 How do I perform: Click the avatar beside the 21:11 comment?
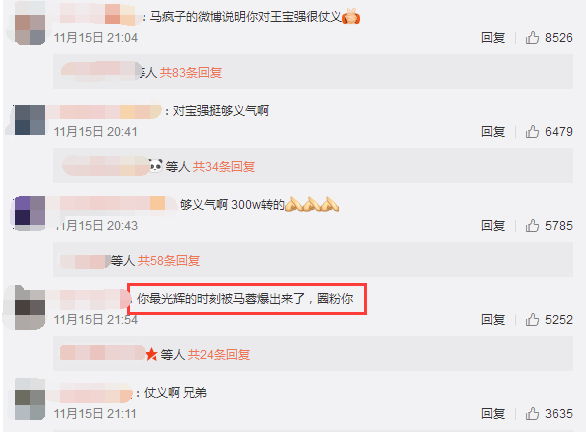[30, 400]
